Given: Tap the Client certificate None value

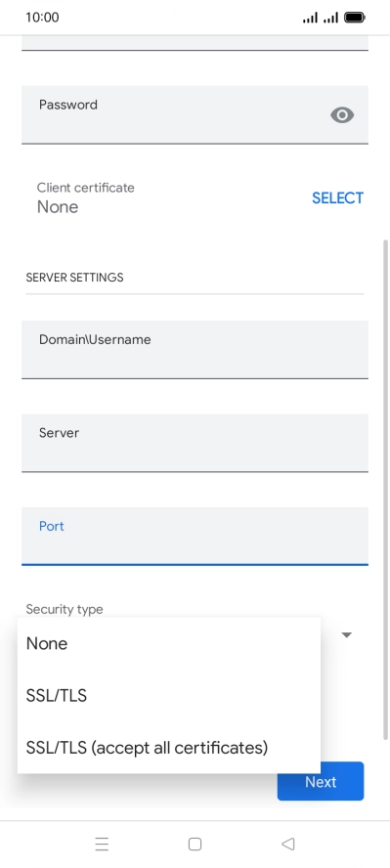Looking at the screenshot, I should click(x=58, y=207).
